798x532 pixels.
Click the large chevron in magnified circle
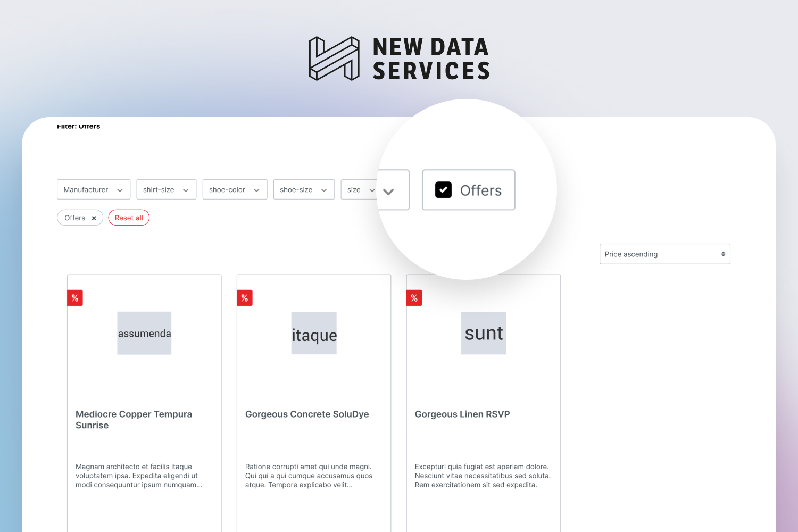(x=388, y=192)
